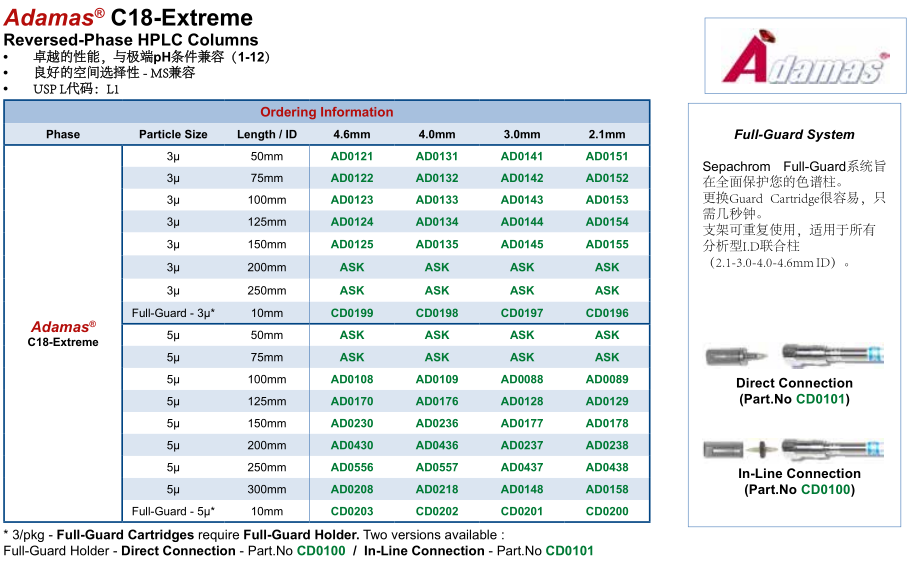
Task: Select part number AD0178
Action: tap(607, 423)
